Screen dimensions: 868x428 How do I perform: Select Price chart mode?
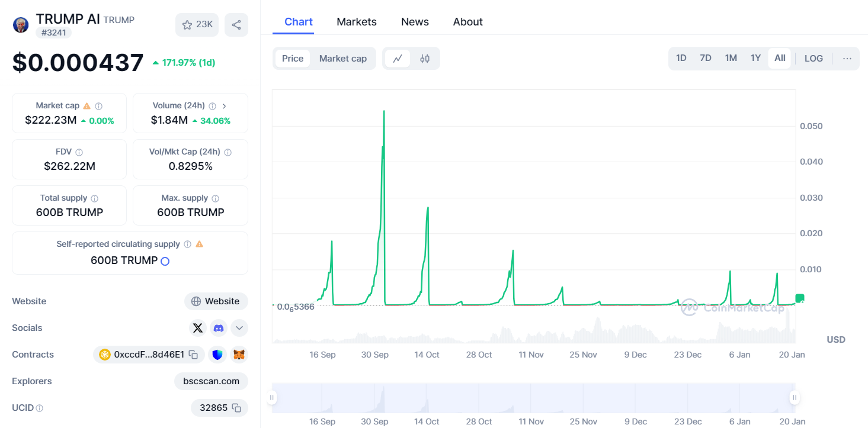pos(293,59)
